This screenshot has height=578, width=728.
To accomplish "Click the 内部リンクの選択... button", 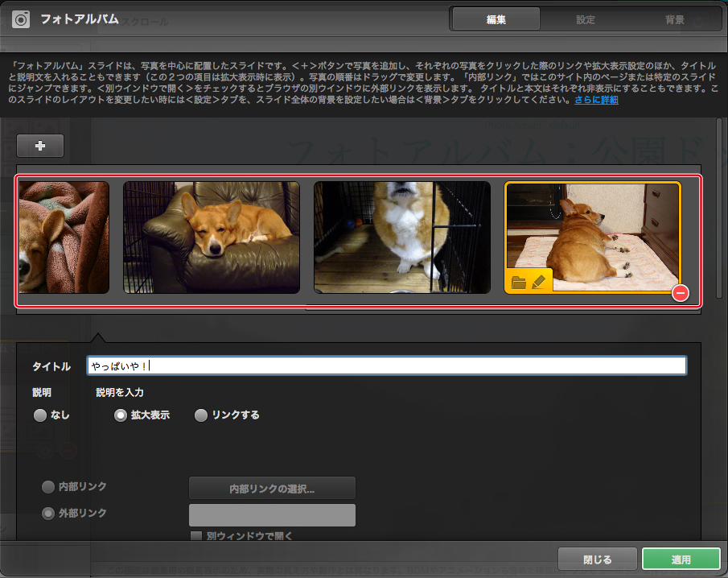I will pos(272,489).
